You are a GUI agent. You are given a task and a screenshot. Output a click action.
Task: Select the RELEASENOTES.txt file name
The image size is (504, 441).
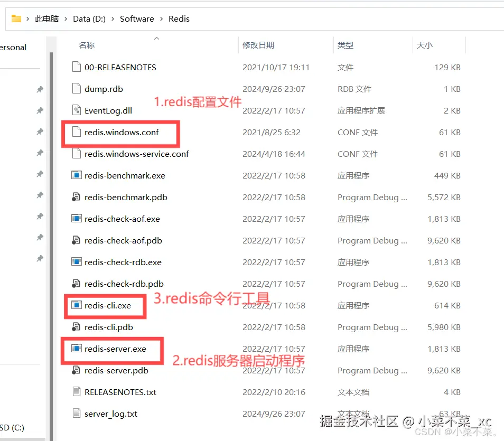(120, 392)
